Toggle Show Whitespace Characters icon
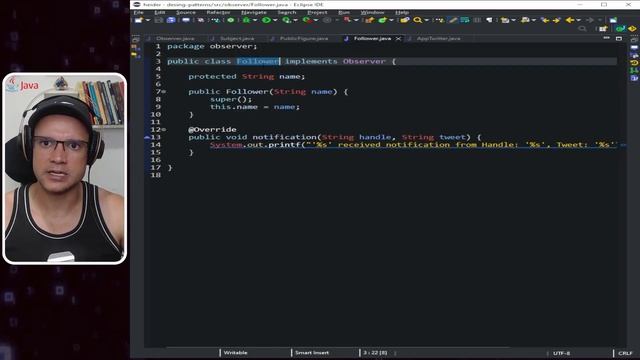Screen dimensions: 640x360 tap(489, 20)
